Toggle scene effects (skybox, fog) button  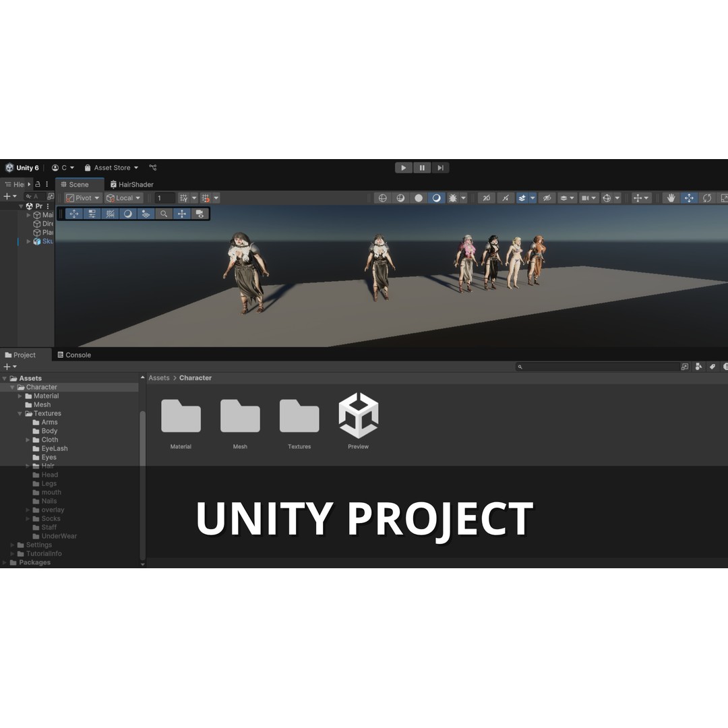(x=522, y=198)
